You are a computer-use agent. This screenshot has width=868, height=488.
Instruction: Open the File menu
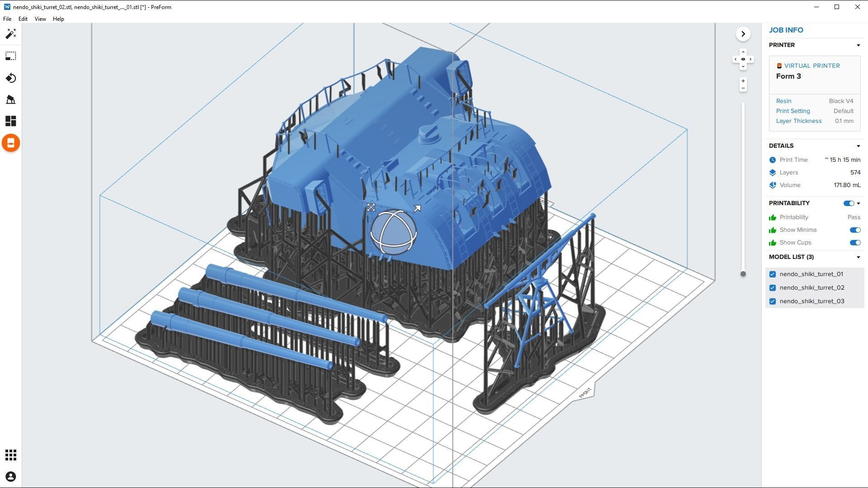(x=7, y=19)
